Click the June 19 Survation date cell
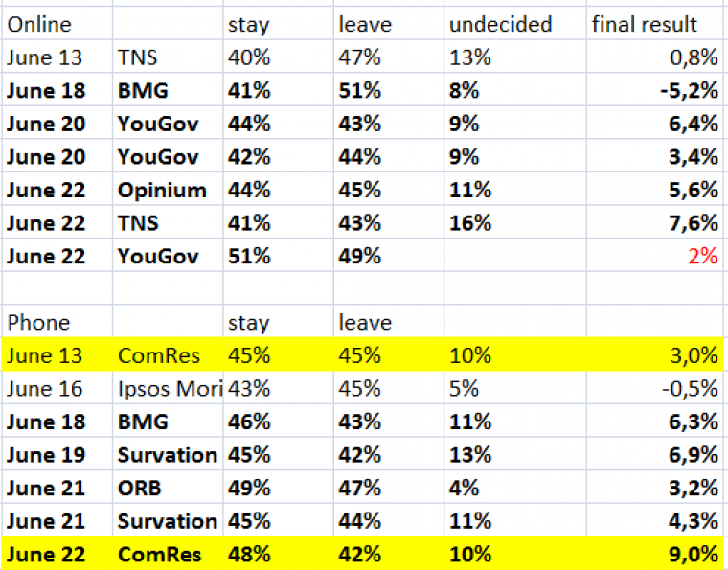The width and height of the screenshot is (728, 570). click(57, 454)
